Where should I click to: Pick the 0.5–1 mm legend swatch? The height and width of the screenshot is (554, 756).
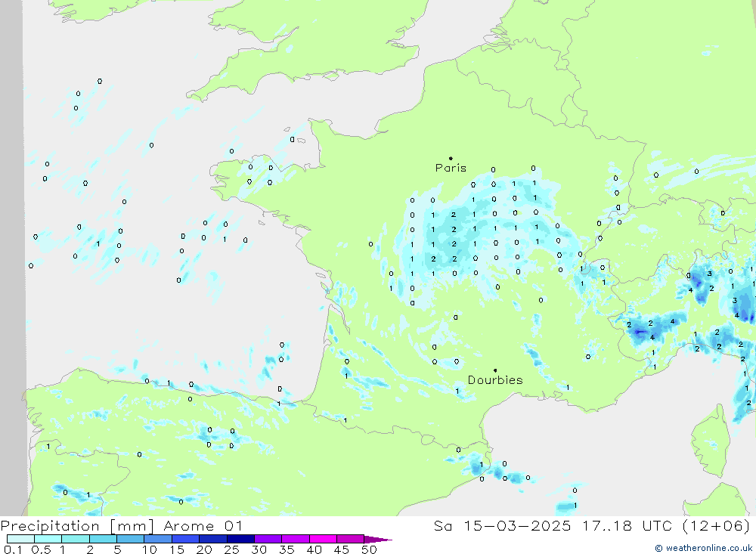48,539
